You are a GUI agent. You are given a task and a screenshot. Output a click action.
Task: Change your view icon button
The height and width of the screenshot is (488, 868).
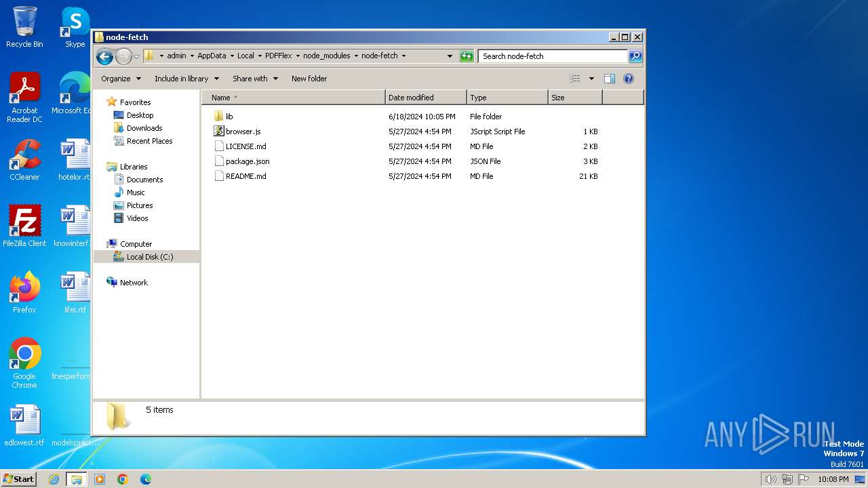coord(575,79)
